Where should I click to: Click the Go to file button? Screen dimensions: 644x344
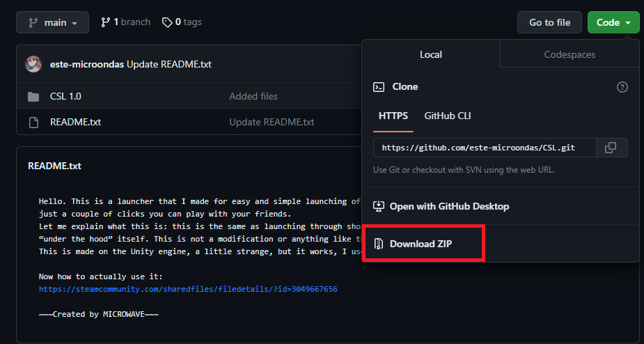549,22
